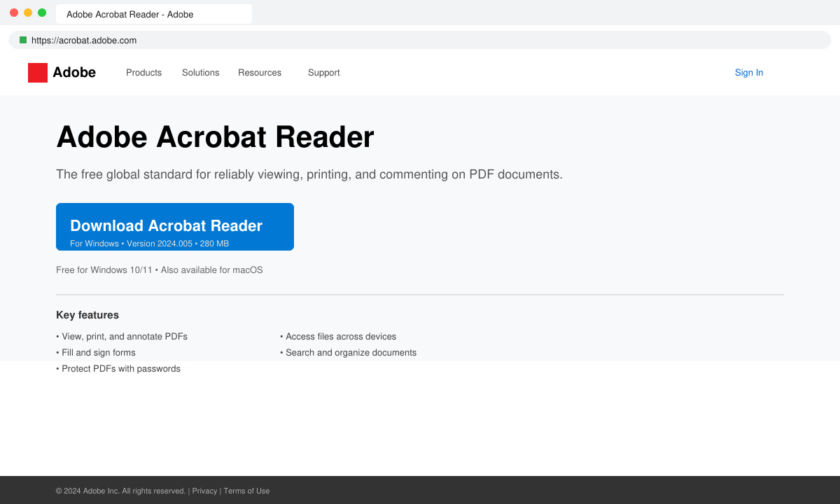840x504 pixels.
Task: Maximize the window with the green button
Action: (x=42, y=13)
